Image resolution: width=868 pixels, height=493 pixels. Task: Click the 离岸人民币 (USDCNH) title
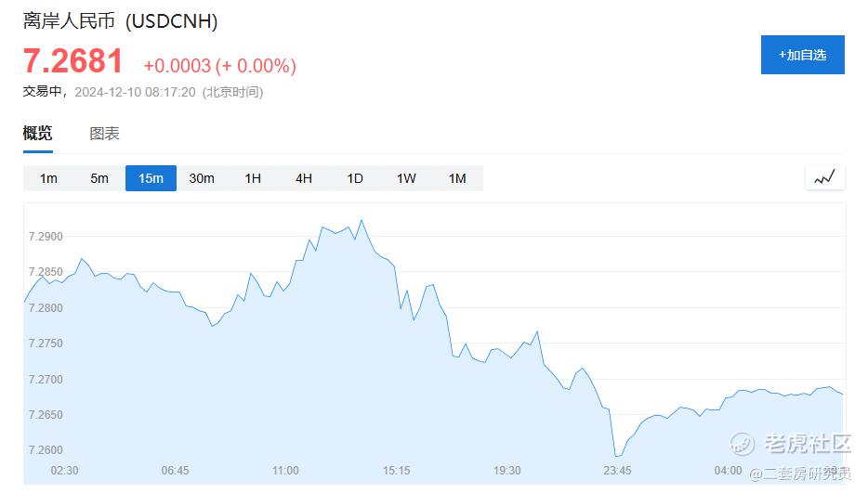120,20
